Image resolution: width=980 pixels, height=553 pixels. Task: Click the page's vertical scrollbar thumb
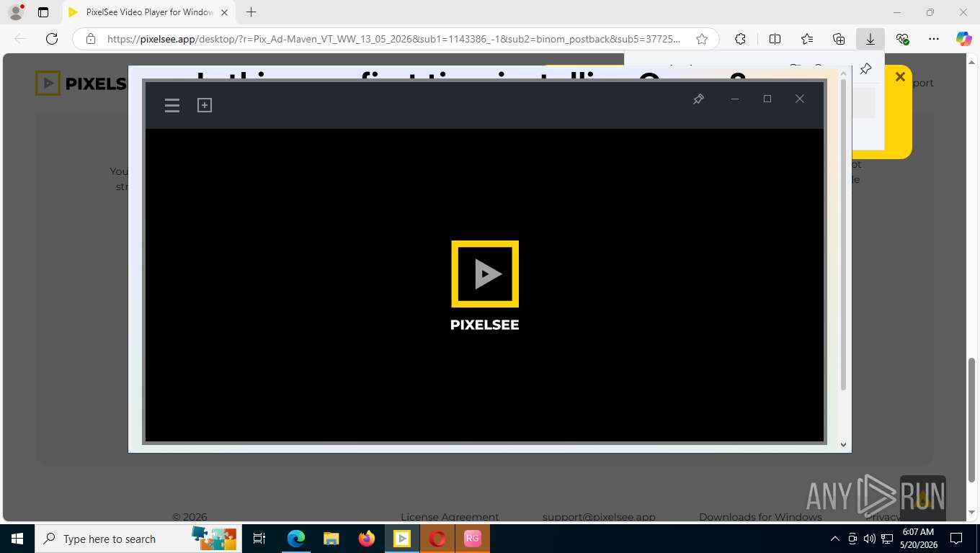click(x=972, y=419)
